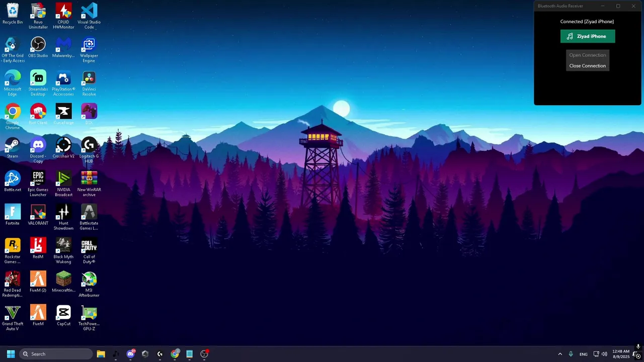Open Visual Studio Code desktop shortcut
Viewport: 644px width, 362px height.
[89, 16]
